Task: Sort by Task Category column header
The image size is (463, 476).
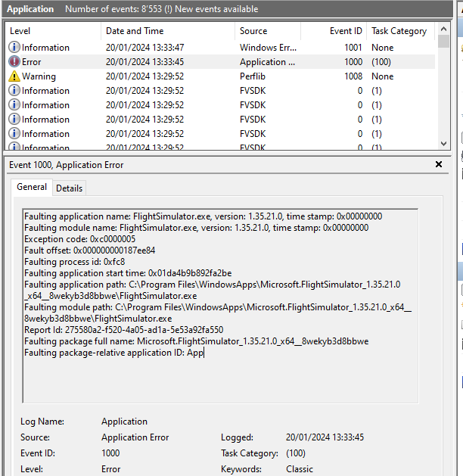Action: pos(401,31)
